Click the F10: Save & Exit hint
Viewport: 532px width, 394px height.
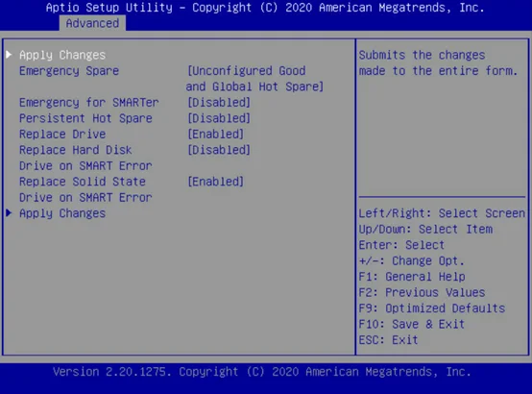point(412,324)
